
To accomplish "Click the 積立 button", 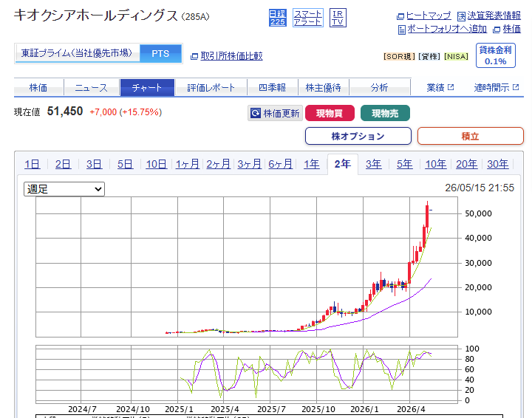I will 470,137.
